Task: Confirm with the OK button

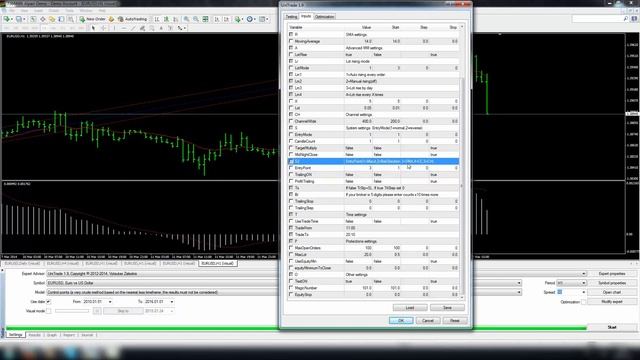Action: (401, 320)
